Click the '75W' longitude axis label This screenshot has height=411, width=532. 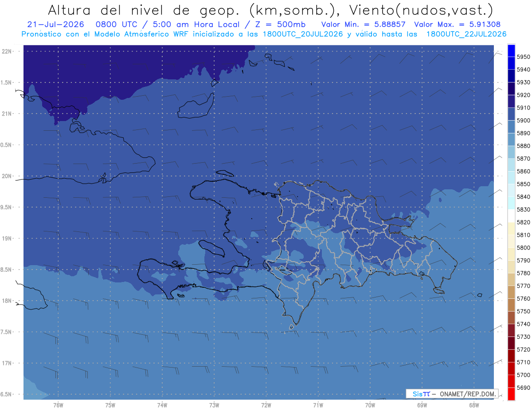[110, 405]
